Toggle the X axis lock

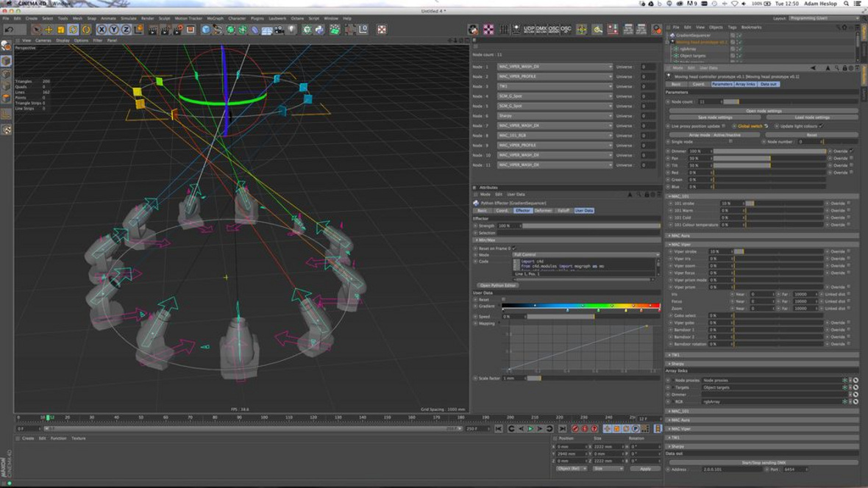click(x=102, y=30)
